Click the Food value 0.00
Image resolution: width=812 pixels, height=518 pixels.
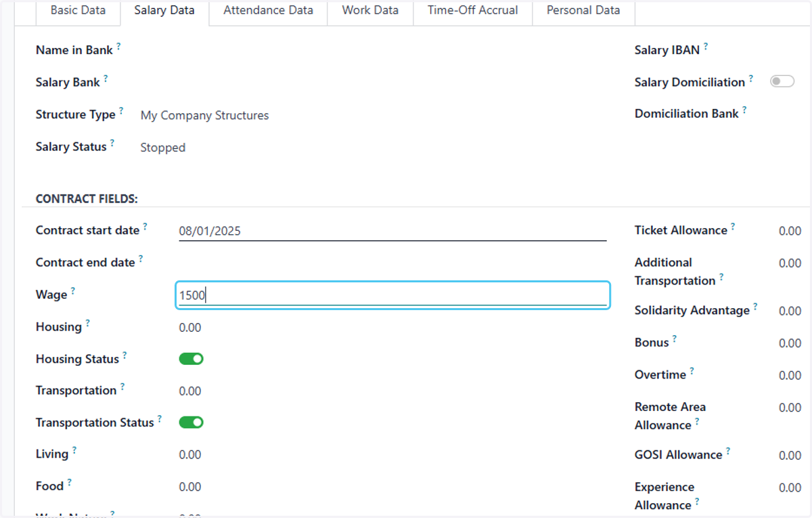[190, 486]
